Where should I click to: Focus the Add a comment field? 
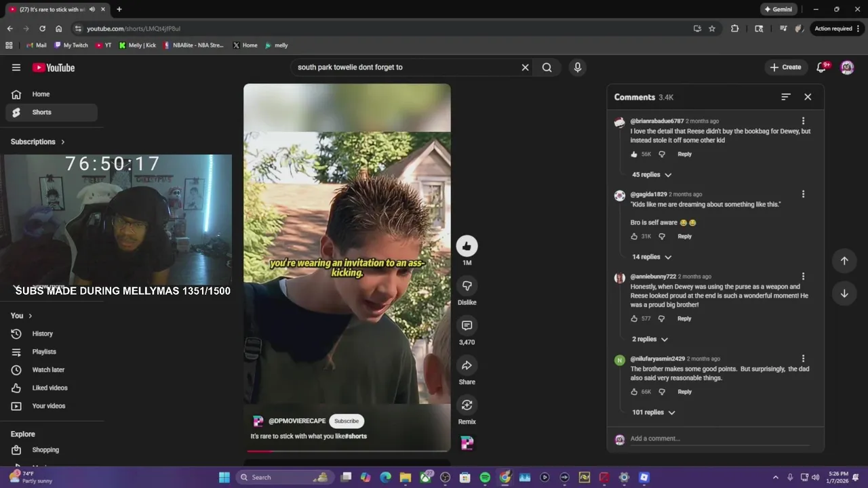click(x=719, y=439)
